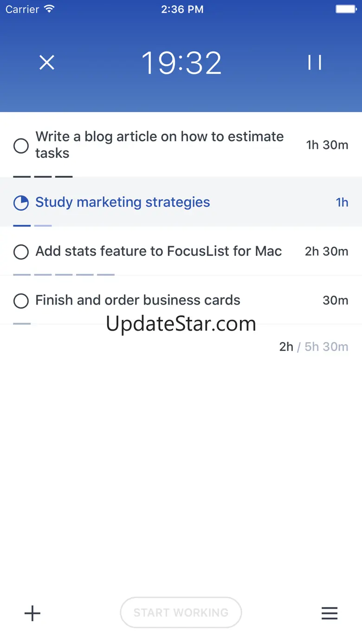Check off the blog article task circle
This screenshot has width=362, height=644.
21,146
